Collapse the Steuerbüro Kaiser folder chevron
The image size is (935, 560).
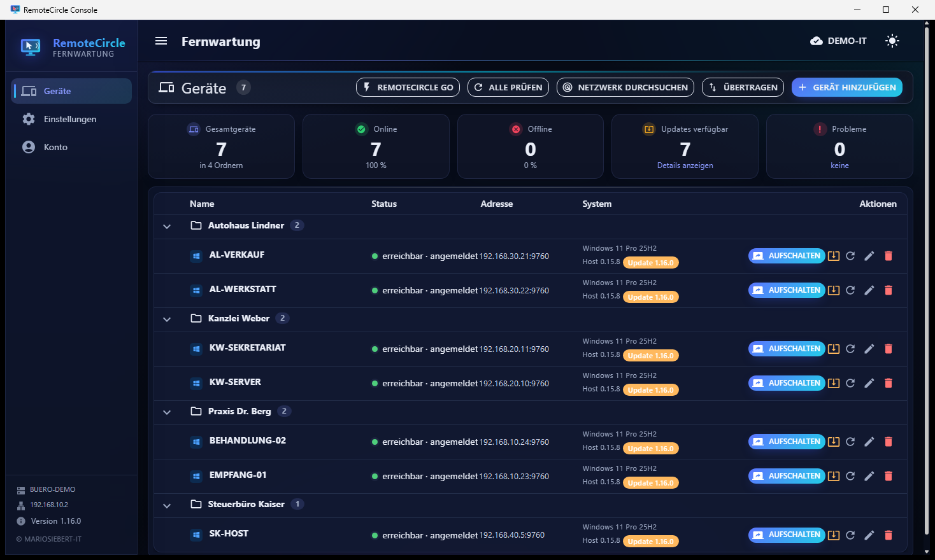(x=167, y=505)
